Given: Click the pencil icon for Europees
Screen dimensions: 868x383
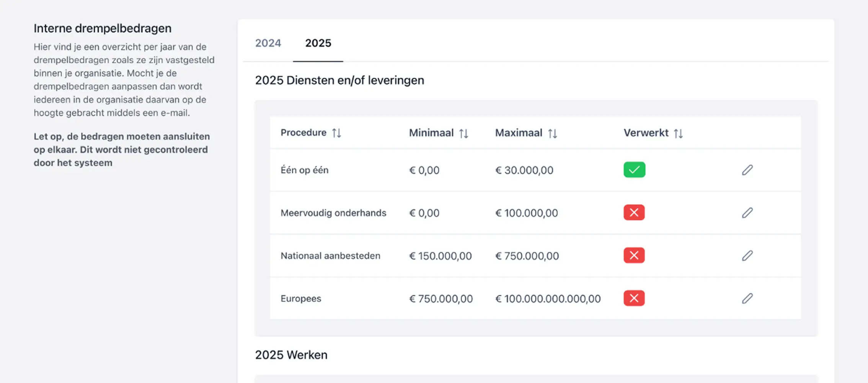Looking at the screenshot, I should [747, 298].
